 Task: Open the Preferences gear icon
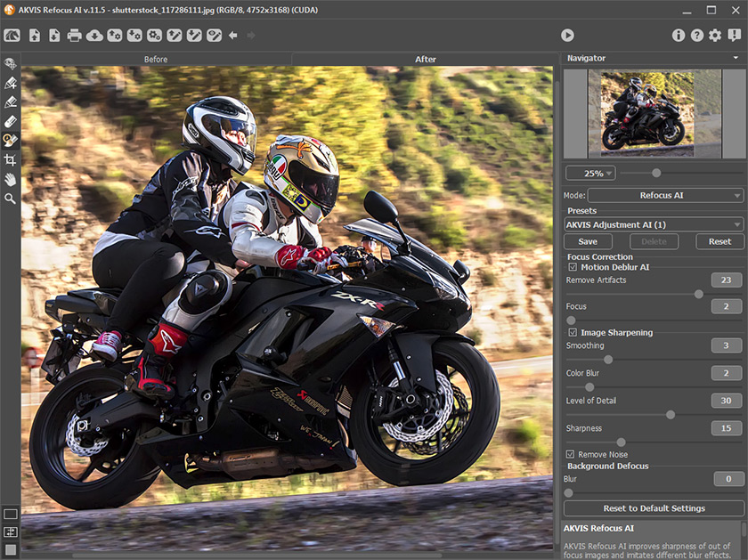pyautogui.click(x=715, y=36)
